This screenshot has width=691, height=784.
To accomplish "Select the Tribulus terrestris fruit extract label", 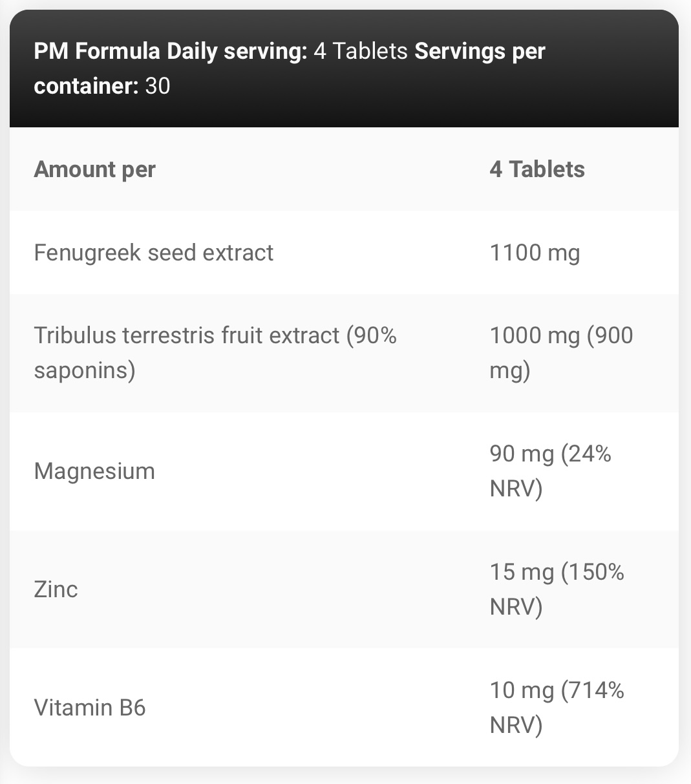I will pyautogui.click(x=215, y=353).
